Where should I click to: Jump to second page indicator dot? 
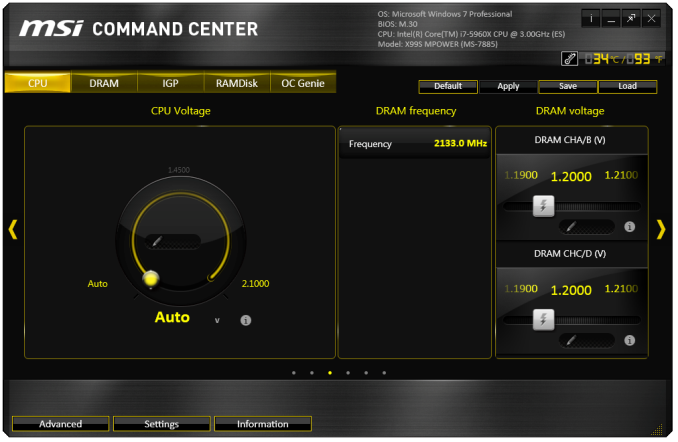click(312, 373)
